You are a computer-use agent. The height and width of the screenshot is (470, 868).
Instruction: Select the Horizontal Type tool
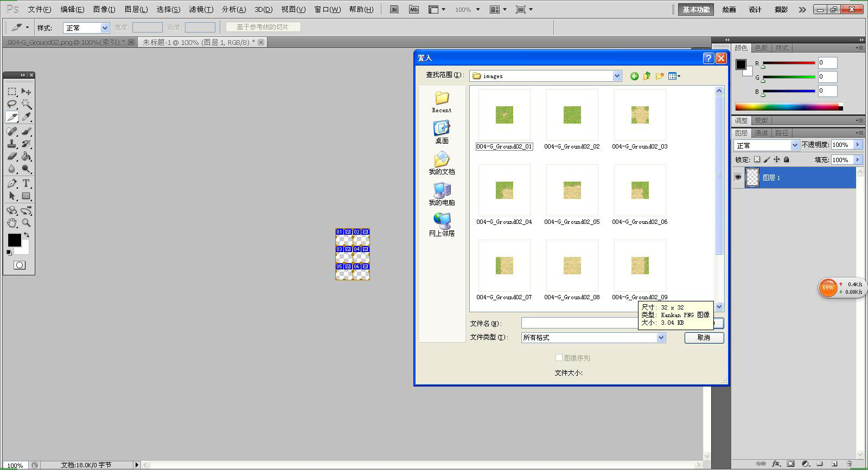[x=26, y=183]
